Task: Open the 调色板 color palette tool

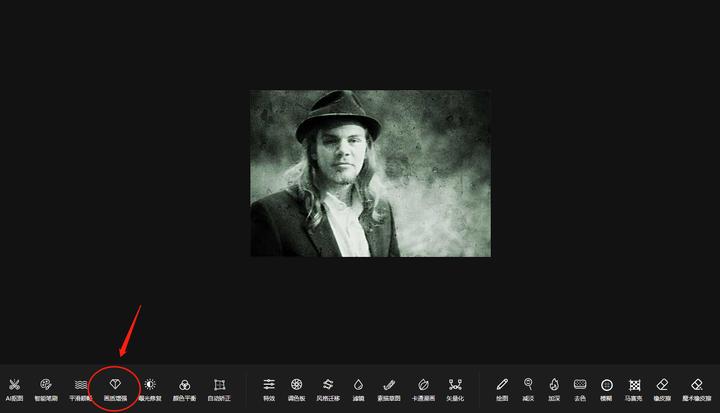Action: [x=297, y=385]
